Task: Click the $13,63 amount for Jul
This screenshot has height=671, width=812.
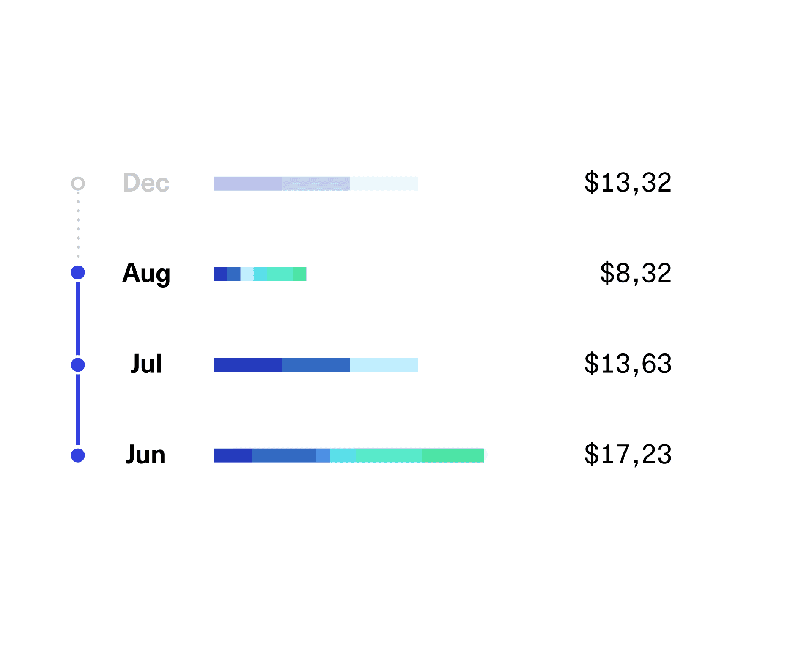Action: coord(628,364)
